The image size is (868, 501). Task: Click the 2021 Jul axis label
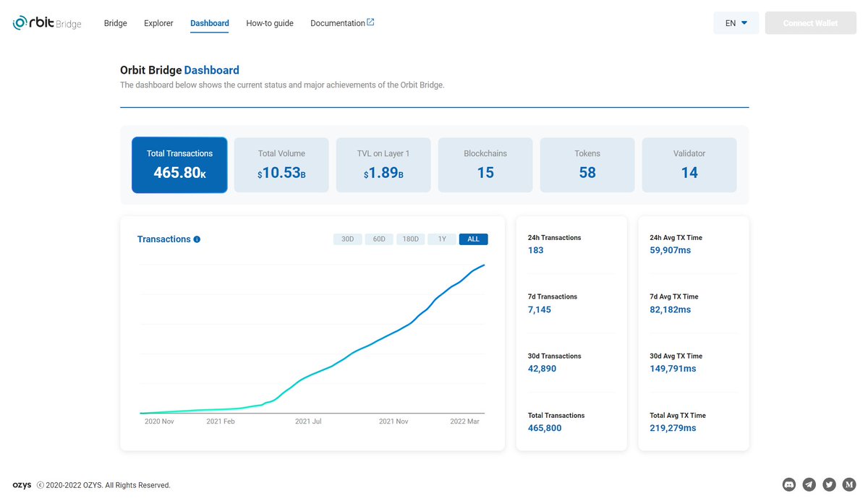[308, 421]
